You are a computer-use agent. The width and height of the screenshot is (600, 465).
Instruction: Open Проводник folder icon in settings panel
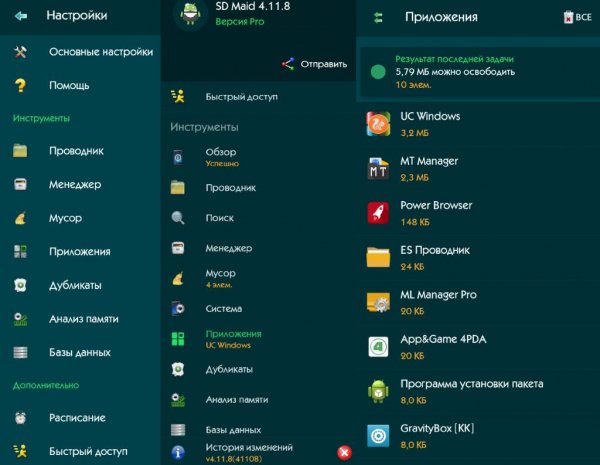click(x=20, y=150)
